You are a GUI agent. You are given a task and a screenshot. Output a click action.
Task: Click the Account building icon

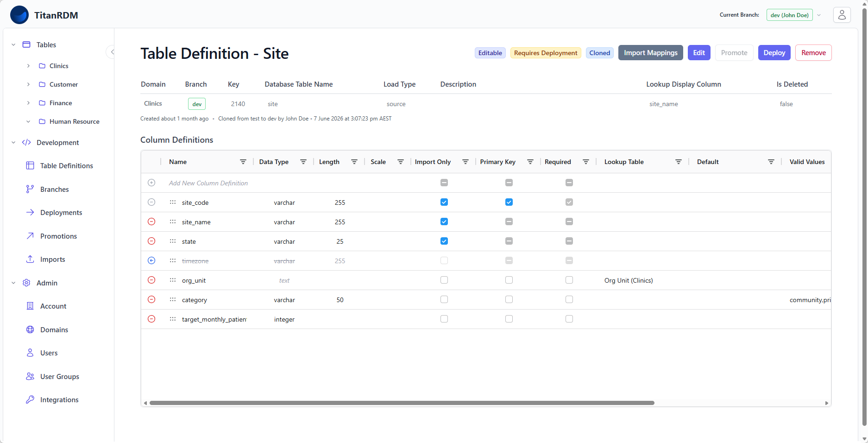pyautogui.click(x=30, y=306)
